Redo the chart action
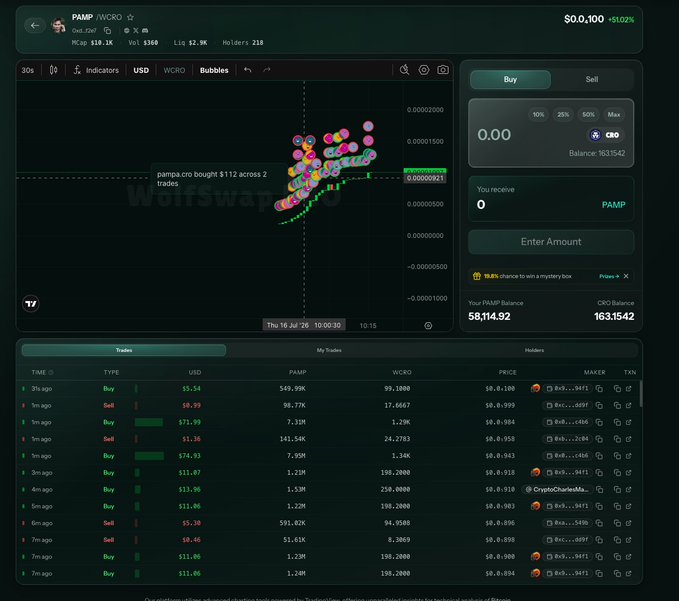Image resolution: width=679 pixels, height=601 pixels. pyautogui.click(x=267, y=70)
